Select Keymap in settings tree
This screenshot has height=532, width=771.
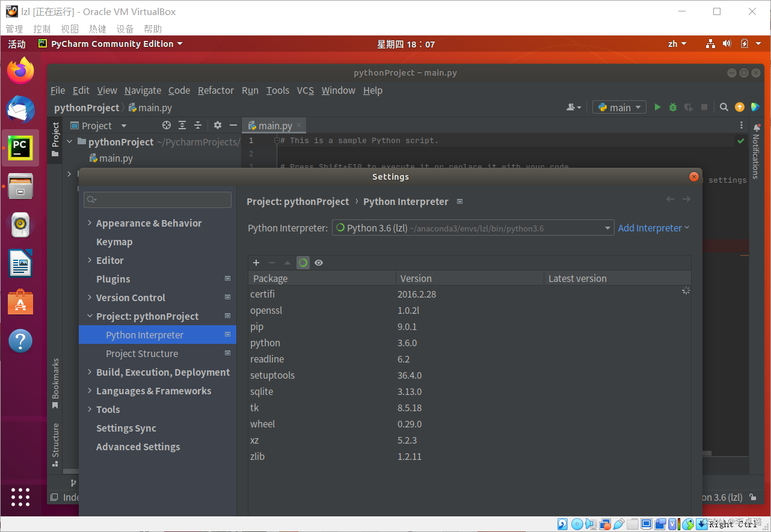tap(114, 242)
